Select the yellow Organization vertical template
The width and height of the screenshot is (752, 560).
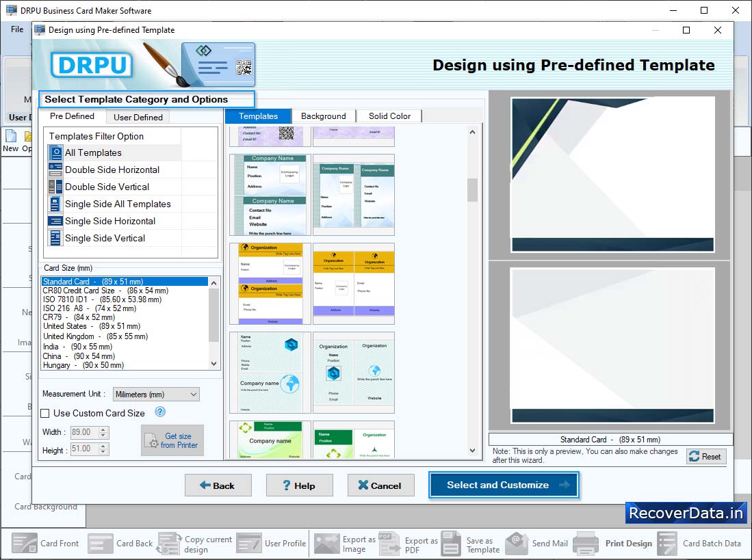(354, 284)
